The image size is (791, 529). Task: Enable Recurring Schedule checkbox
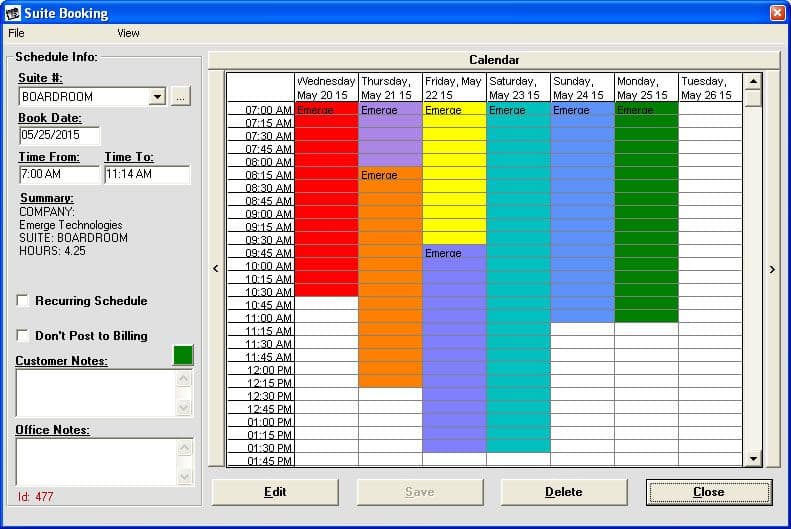coord(23,301)
